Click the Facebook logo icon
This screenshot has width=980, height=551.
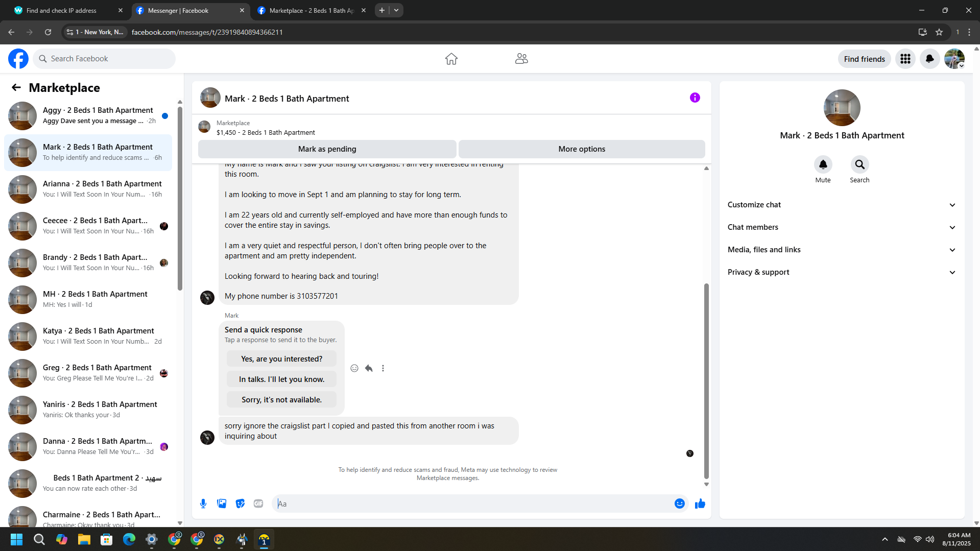[x=18, y=59]
